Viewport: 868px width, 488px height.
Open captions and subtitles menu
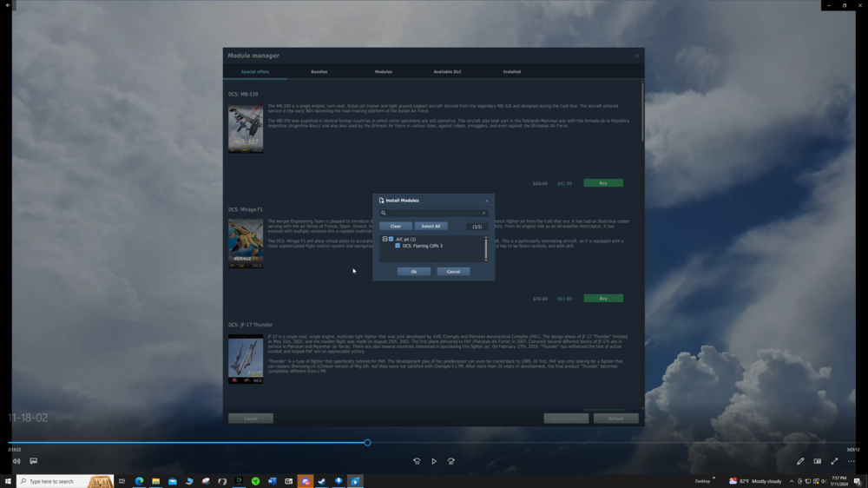34,461
